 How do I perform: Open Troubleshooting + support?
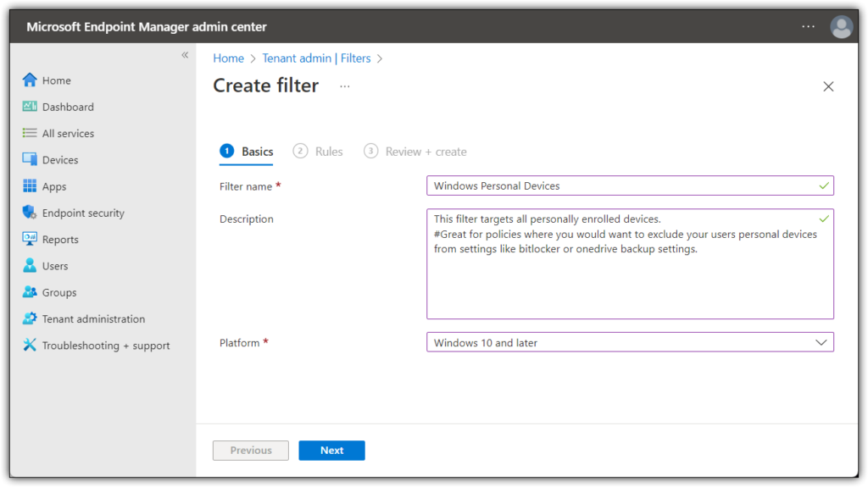pos(106,346)
